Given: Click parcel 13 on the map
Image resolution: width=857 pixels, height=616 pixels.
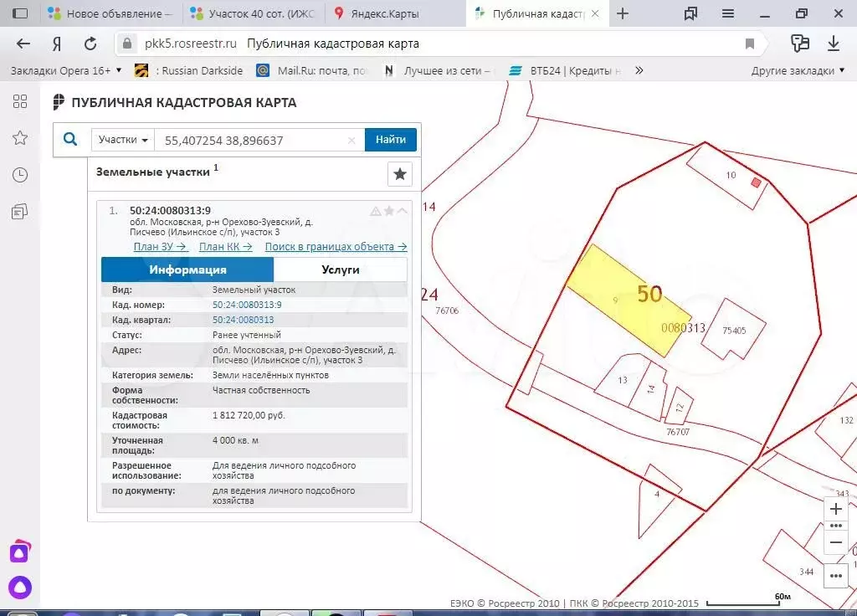Looking at the screenshot, I should pyautogui.click(x=622, y=379).
